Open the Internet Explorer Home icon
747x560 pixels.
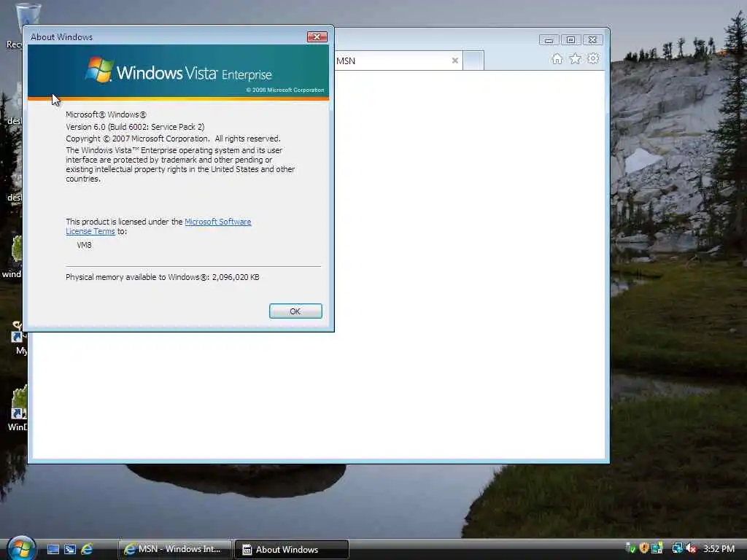(557, 58)
